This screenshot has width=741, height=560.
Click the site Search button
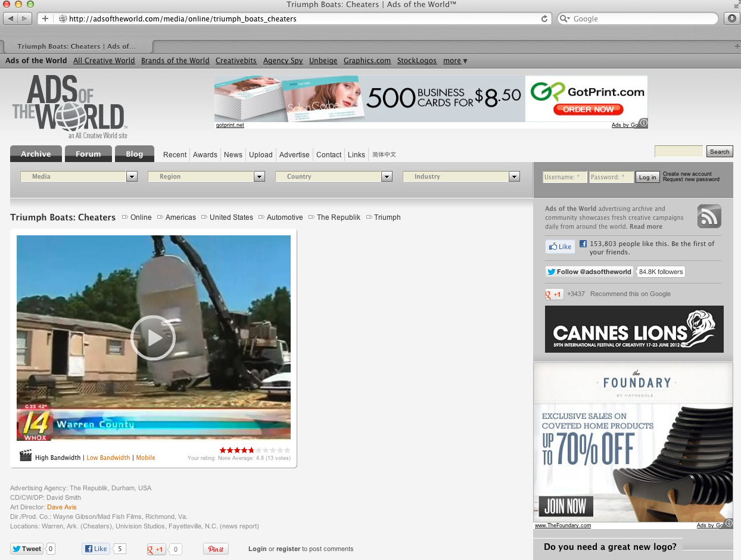point(720,151)
